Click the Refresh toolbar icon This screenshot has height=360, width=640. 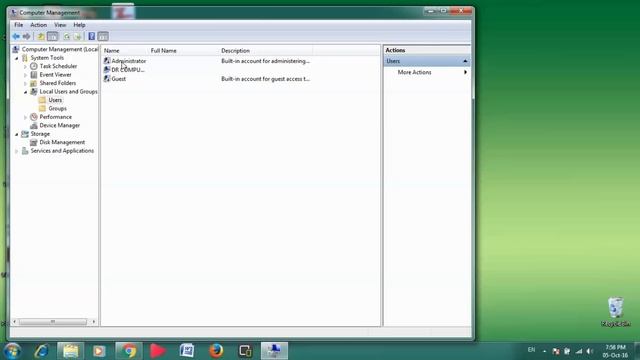pyautogui.click(x=67, y=36)
